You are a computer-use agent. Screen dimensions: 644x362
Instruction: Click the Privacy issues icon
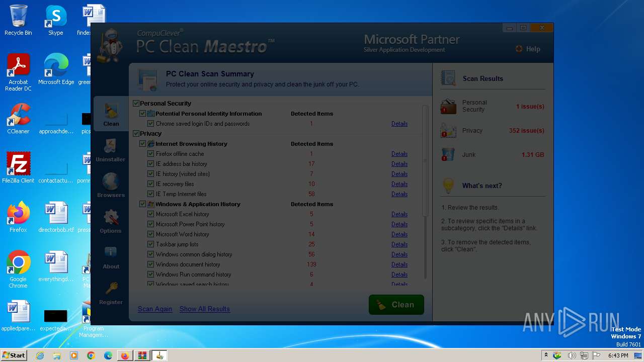point(448,130)
